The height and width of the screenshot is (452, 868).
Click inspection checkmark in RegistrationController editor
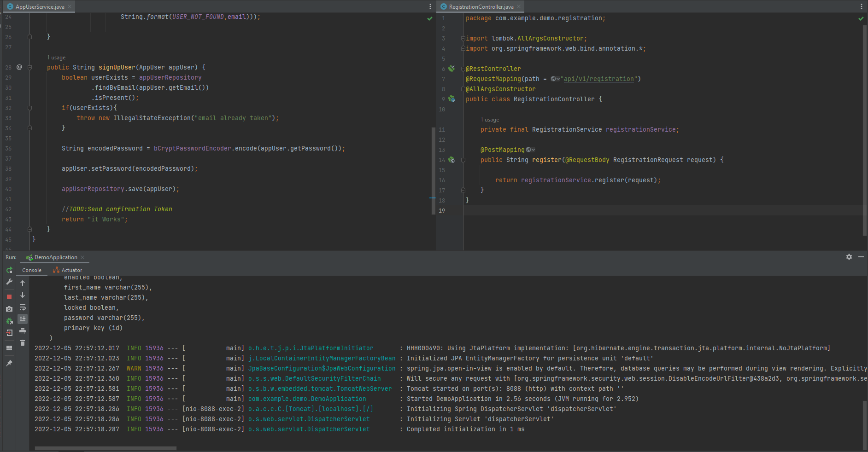pos(861,18)
